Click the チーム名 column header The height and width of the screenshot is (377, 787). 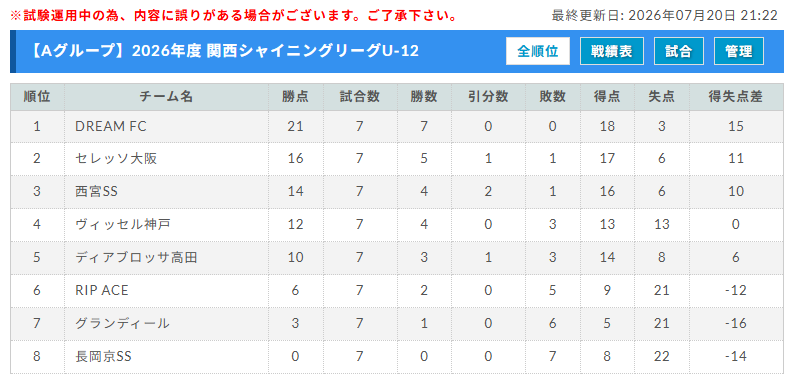coord(166,97)
